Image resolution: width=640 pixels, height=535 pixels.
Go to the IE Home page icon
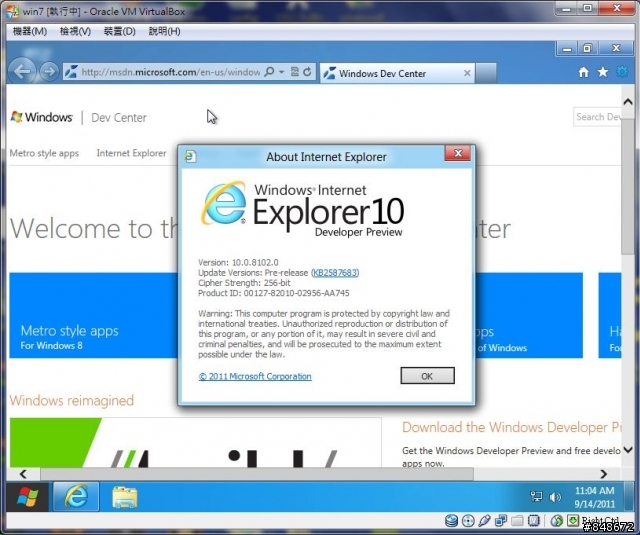click(x=584, y=72)
